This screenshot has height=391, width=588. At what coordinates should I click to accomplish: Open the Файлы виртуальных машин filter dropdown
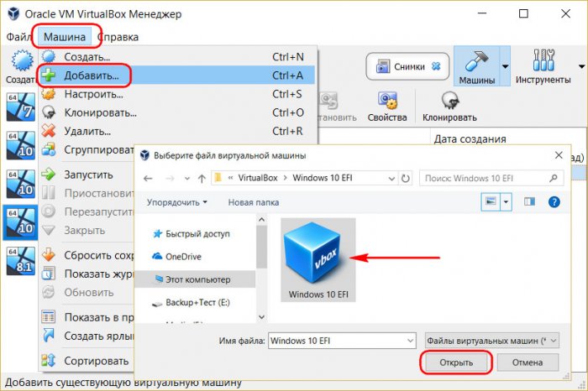pos(492,341)
